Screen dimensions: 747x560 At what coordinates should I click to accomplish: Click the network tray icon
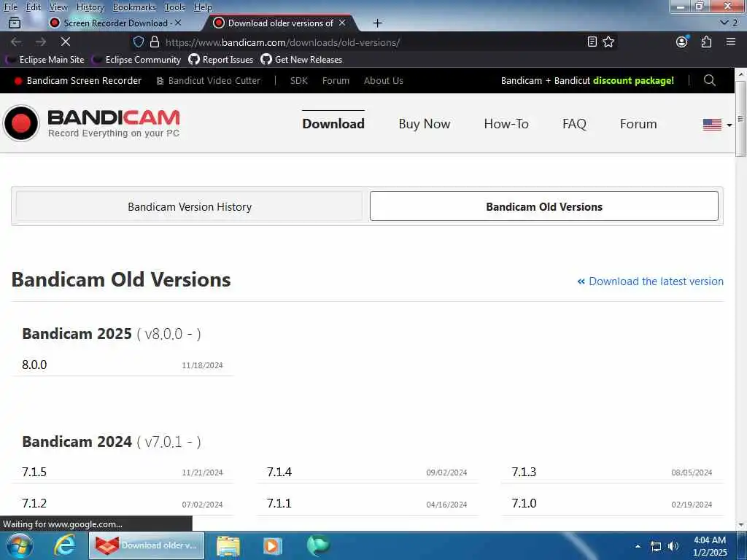656,546
